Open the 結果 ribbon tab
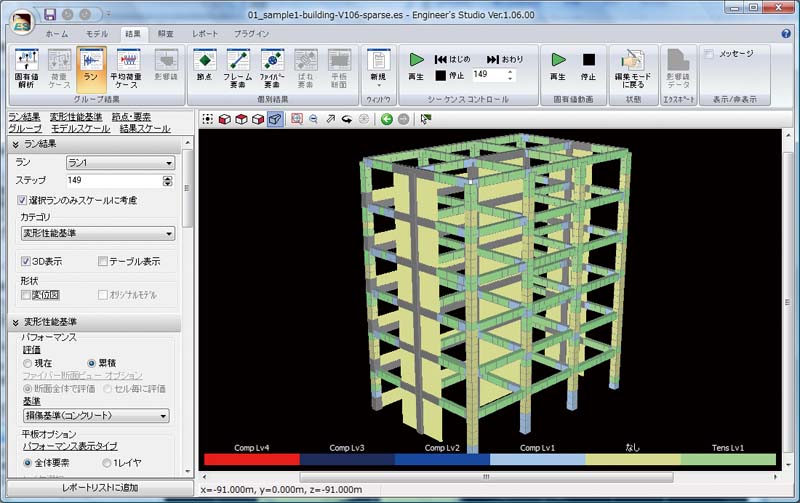Viewport: 800px width, 503px height. tap(133, 34)
